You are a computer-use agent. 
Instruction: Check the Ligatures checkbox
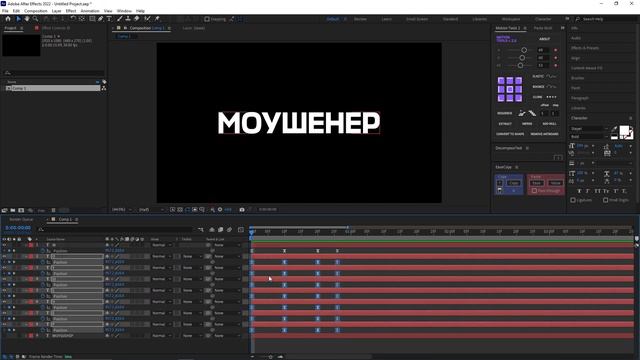(x=573, y=200)
